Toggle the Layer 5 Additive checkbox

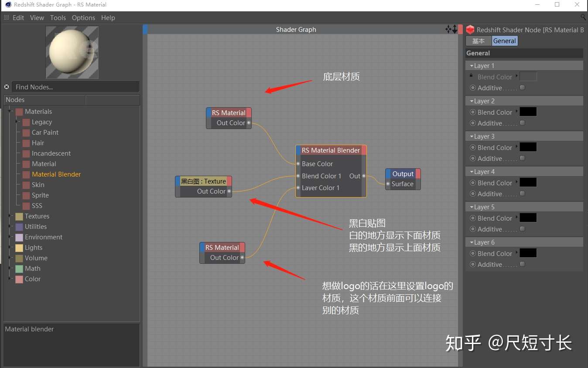[523, 228]
